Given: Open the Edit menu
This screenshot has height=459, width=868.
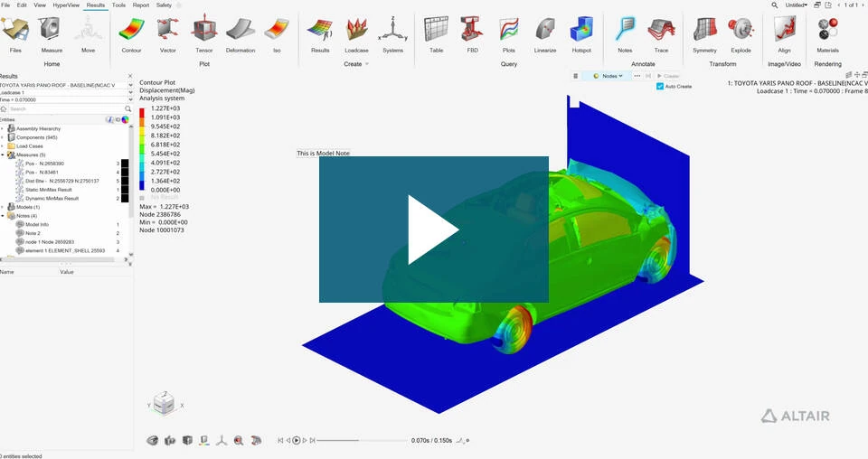Looking at the screenshot, I should (x=22, y=5).
